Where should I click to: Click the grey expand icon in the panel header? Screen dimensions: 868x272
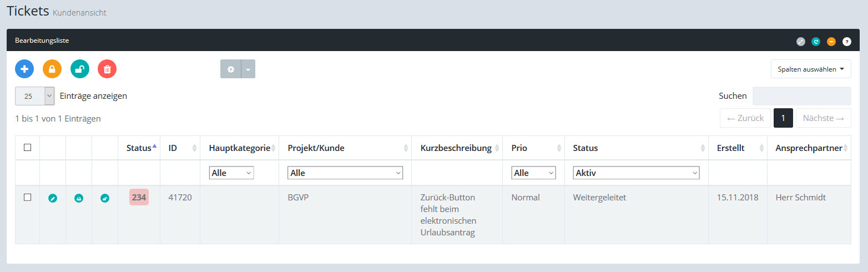[x=800, y=41]
